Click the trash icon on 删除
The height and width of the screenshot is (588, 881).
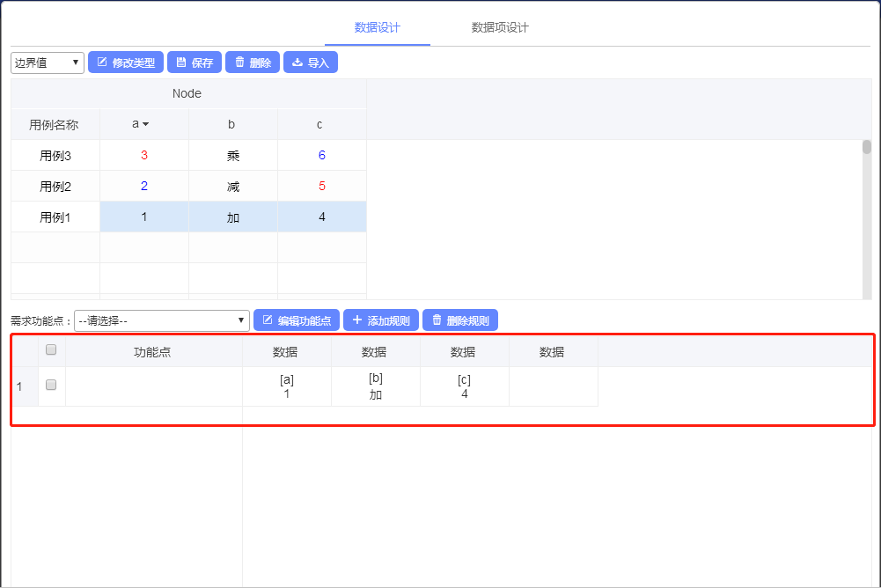coord(239,62)
